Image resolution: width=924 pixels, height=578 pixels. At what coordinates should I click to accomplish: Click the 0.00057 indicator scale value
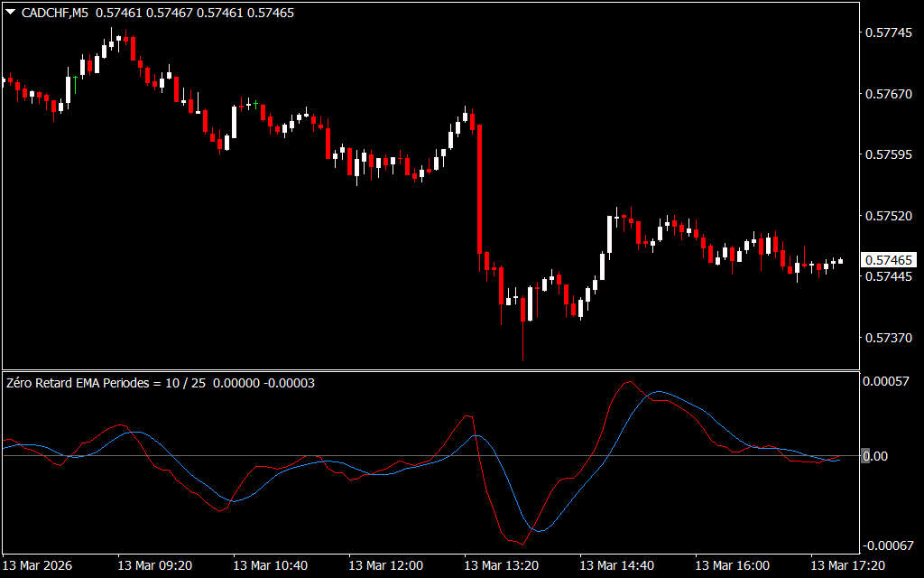point(889,381)
